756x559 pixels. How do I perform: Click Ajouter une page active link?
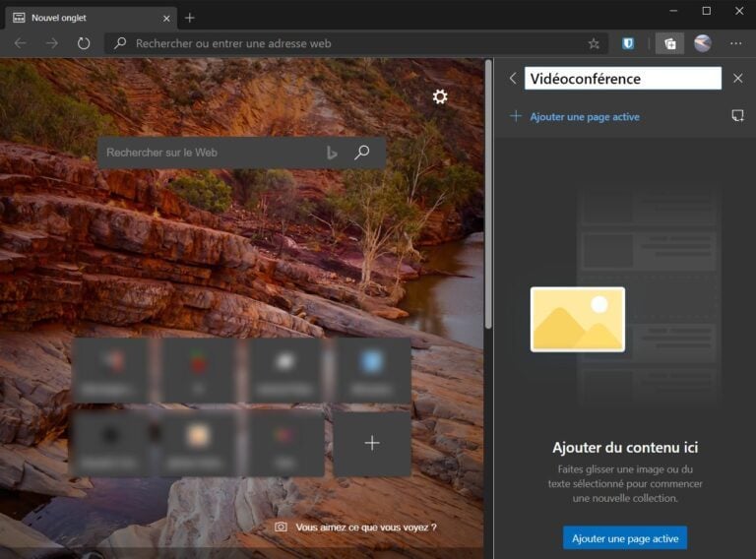tap(585, 116)
